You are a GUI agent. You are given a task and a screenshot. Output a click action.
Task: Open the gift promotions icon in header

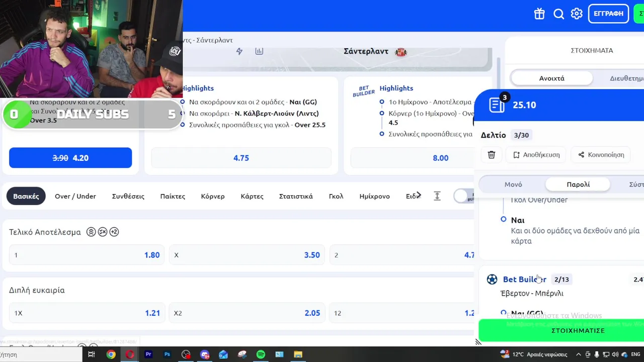point(539,14)
